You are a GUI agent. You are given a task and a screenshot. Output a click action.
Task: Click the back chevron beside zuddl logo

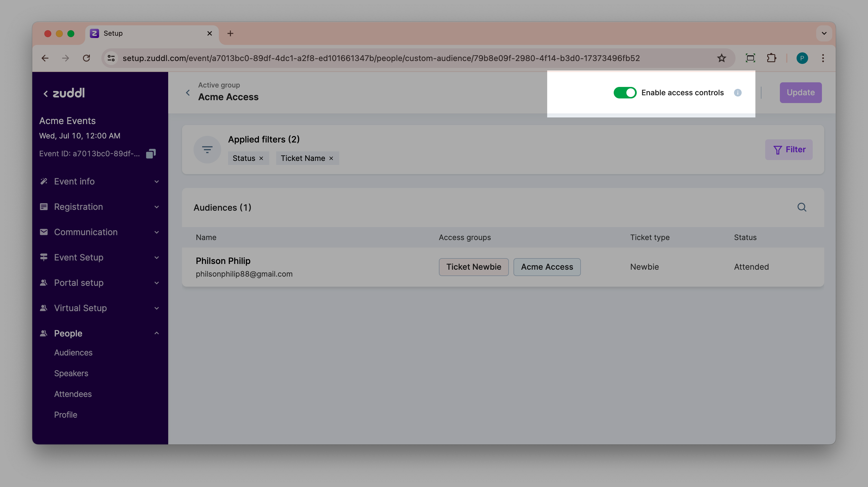(x=46, y=94)
